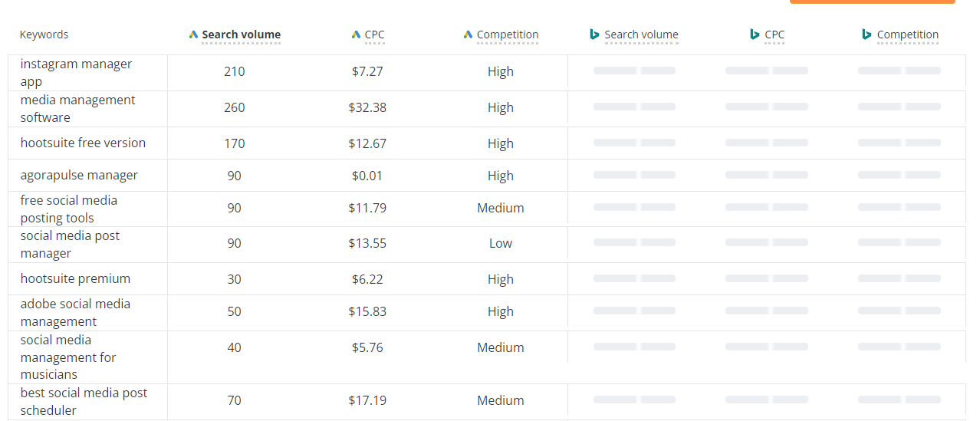The image size is (980, 421).
Task: Click the Google Ads icon beside Search volume
Action: click(x=193, y=35)
